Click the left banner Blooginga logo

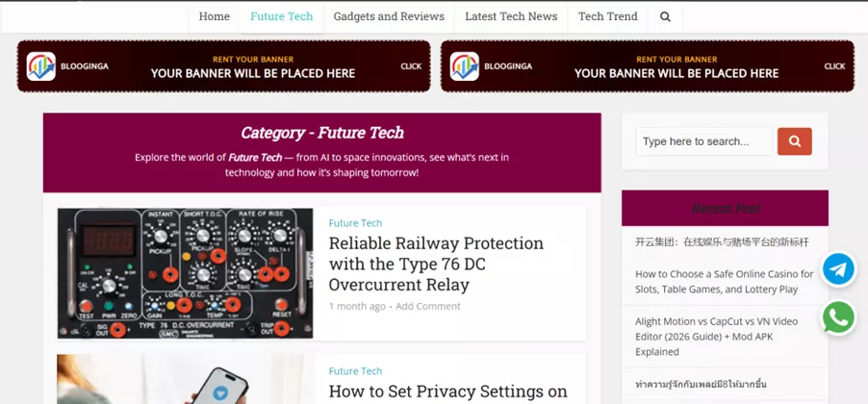point(41,66)
